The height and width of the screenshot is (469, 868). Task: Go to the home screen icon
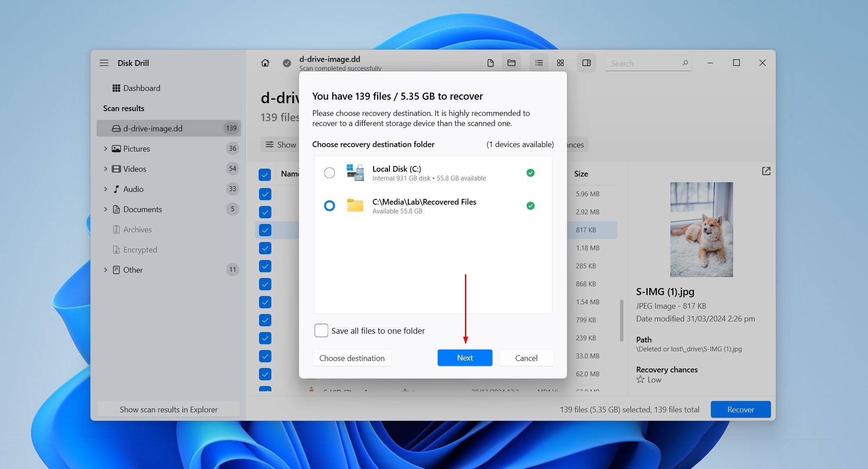pyautogui.click(x=265, y=63)
